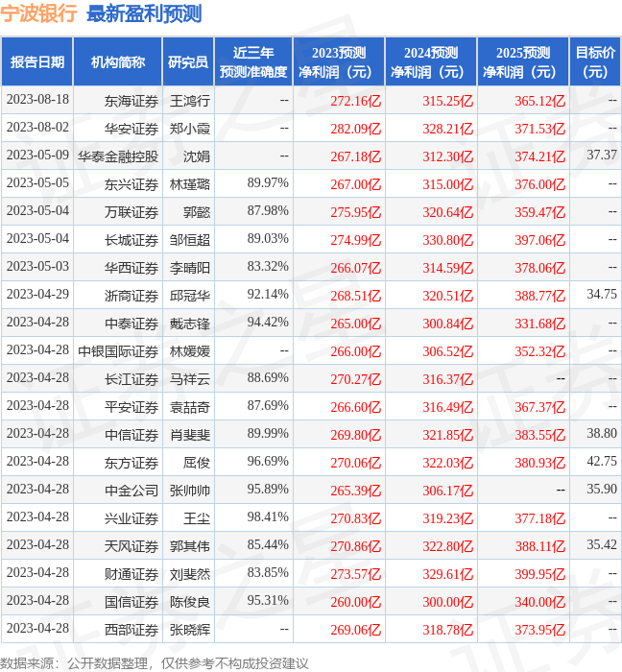
Task: Click analyst name 郑小霞
Action: tap(190, 129)
